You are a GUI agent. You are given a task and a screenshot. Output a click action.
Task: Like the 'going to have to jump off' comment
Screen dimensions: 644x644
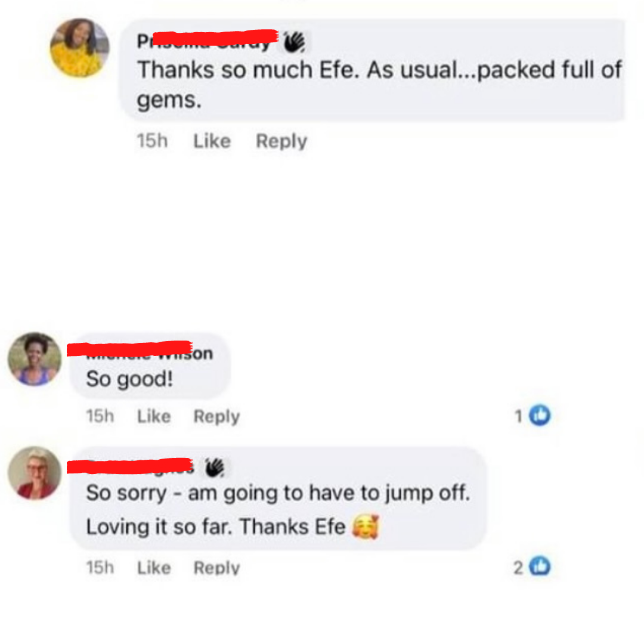154,568
